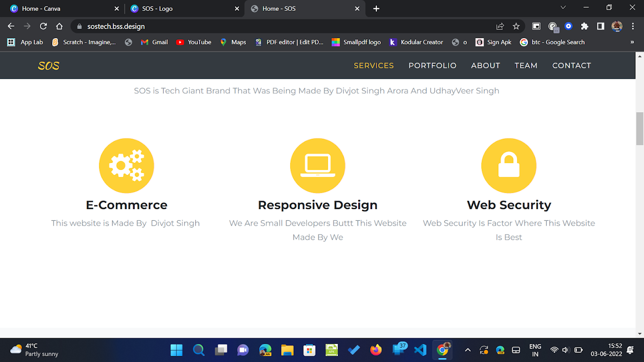Show hidden system tray icons

(468, 350)
